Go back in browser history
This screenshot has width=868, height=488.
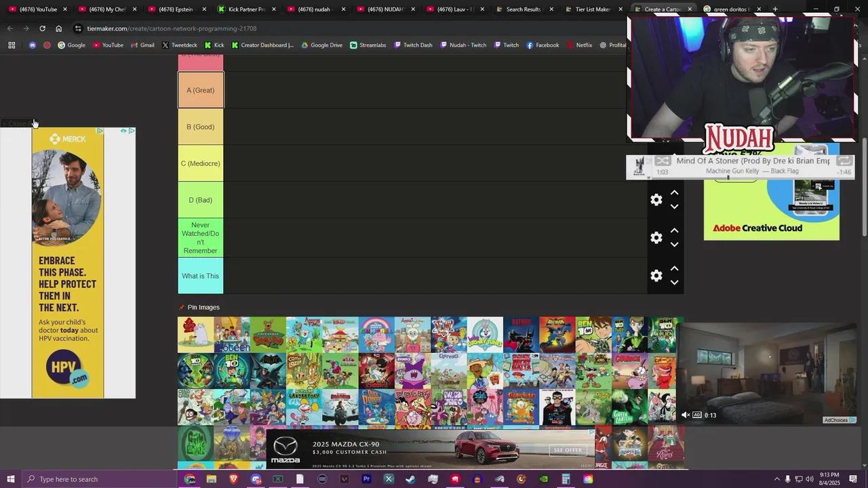[x=9, y=28]
